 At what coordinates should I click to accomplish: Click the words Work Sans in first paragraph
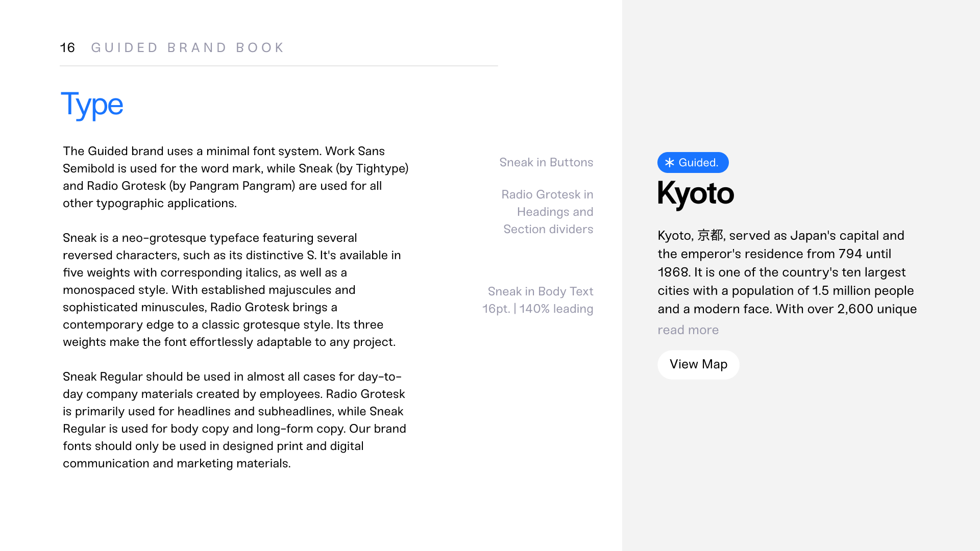(355, 151)
